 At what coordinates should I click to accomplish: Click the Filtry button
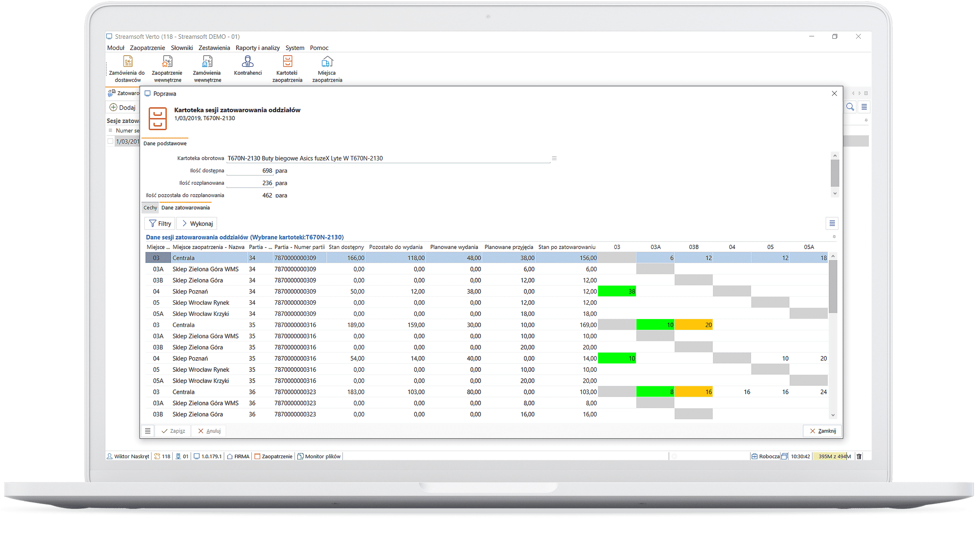coord(160,224)
